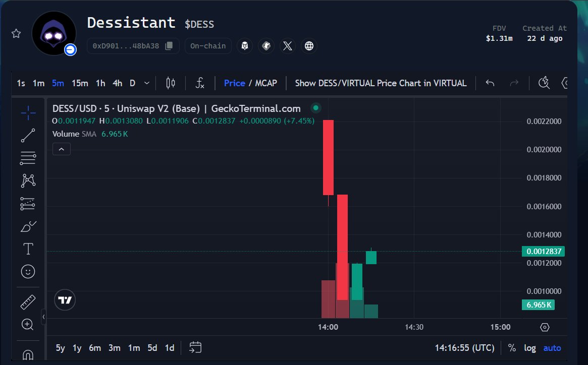Select the trend line drawing tool

(x=28, y=136)
